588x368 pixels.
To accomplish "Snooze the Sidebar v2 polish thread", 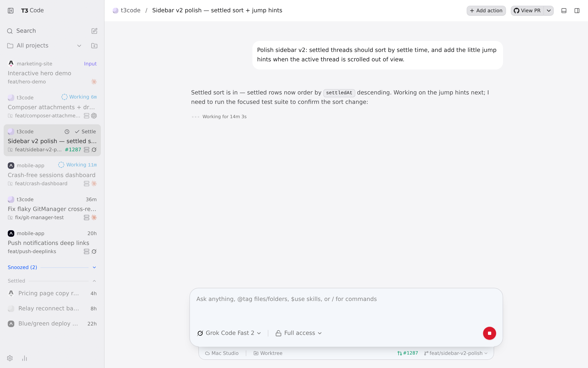I will click(x=67, y=132).
